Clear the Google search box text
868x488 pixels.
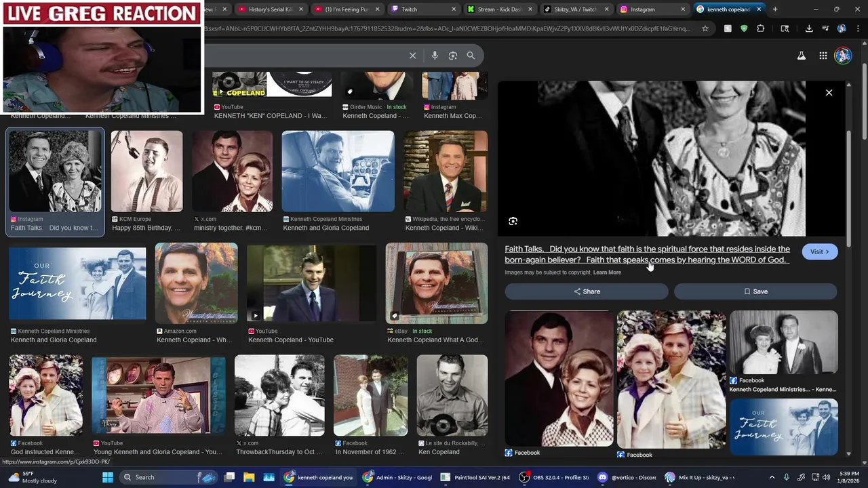click(412, 56)
